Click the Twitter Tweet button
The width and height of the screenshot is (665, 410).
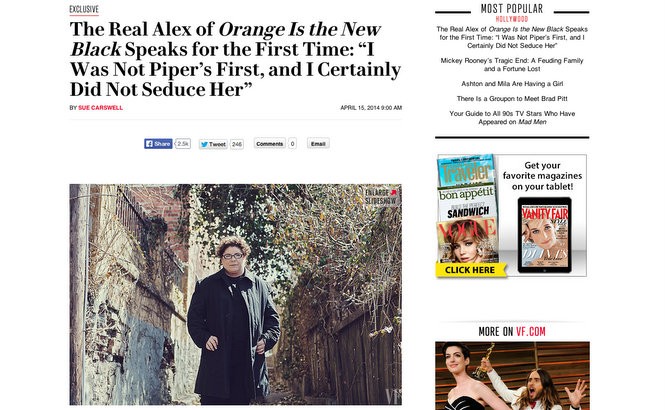[213, 144]
